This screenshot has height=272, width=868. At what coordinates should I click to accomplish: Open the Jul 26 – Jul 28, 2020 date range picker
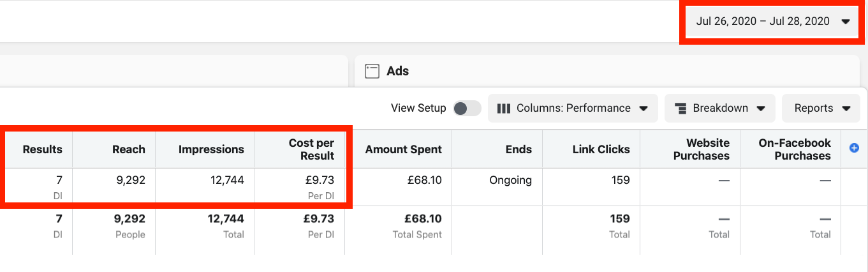point(772,22)
